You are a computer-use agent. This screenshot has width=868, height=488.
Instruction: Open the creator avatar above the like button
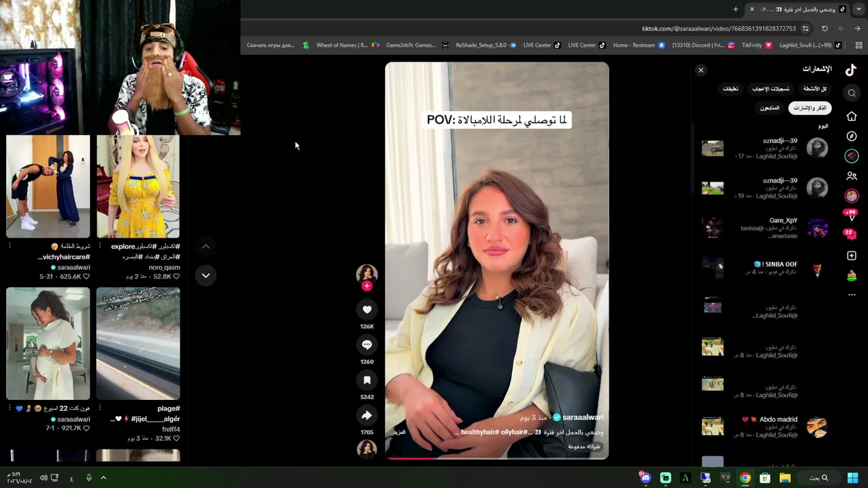click(367, 273)
